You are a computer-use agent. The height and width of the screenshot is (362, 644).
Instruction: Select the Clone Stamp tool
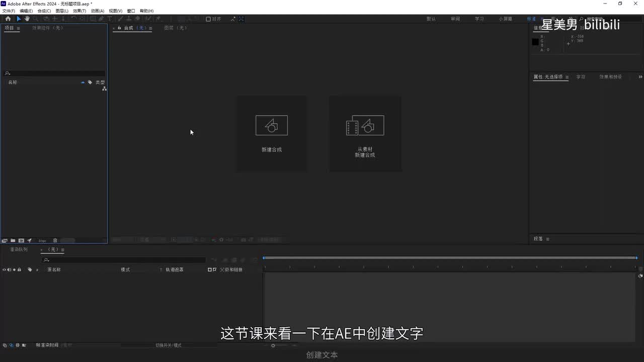point(129,19)
